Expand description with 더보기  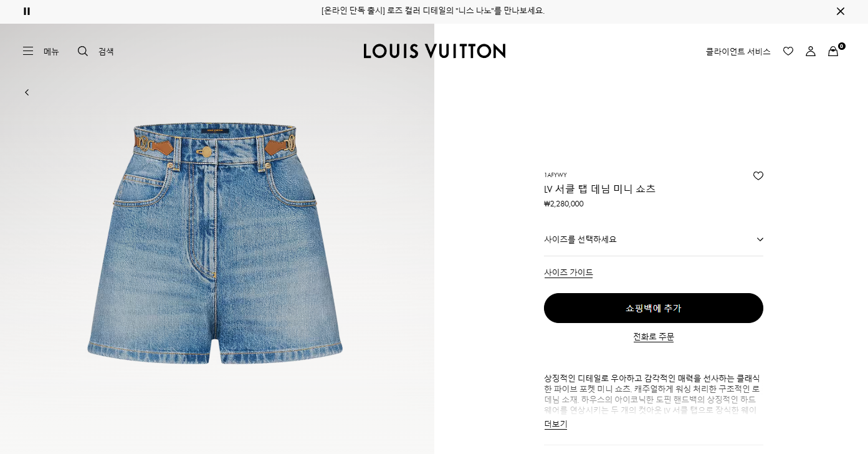click(556, 424)
